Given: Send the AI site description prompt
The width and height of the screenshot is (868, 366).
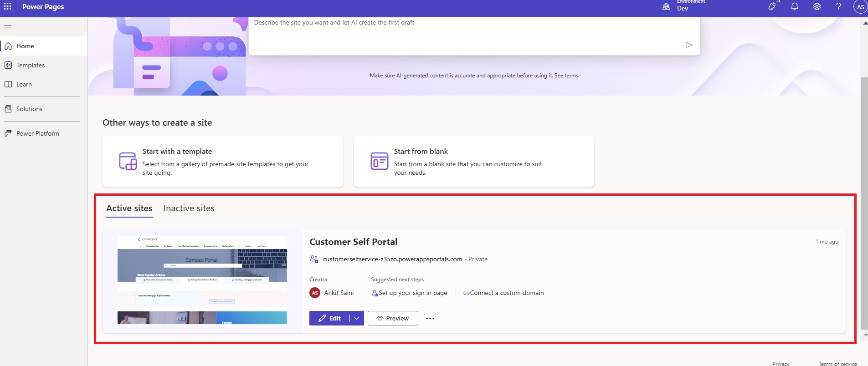Looking at the screenshot, I should (x=689, y=45).
